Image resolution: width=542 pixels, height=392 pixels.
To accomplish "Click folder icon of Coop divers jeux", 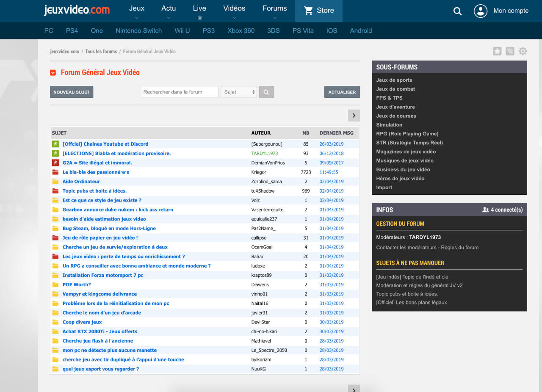I will [x=55, y=322].
